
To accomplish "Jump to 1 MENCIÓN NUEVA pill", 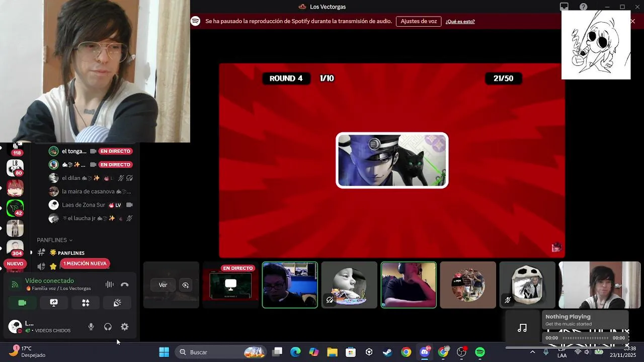I will click(85, 263).
